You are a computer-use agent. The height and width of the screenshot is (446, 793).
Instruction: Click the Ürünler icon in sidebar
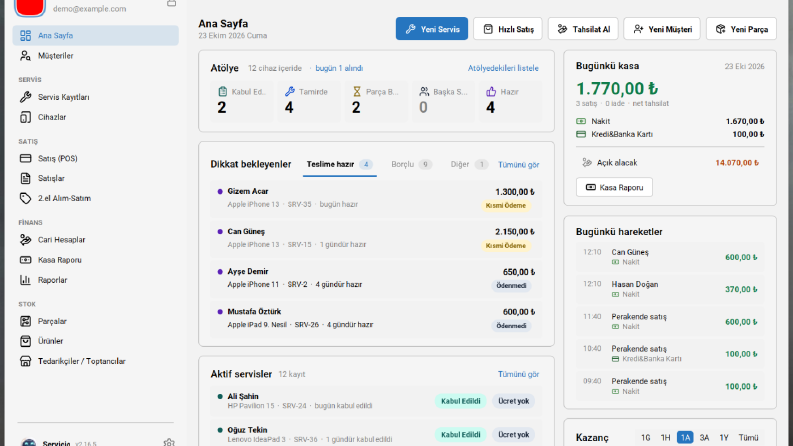(x=25, y=341)
